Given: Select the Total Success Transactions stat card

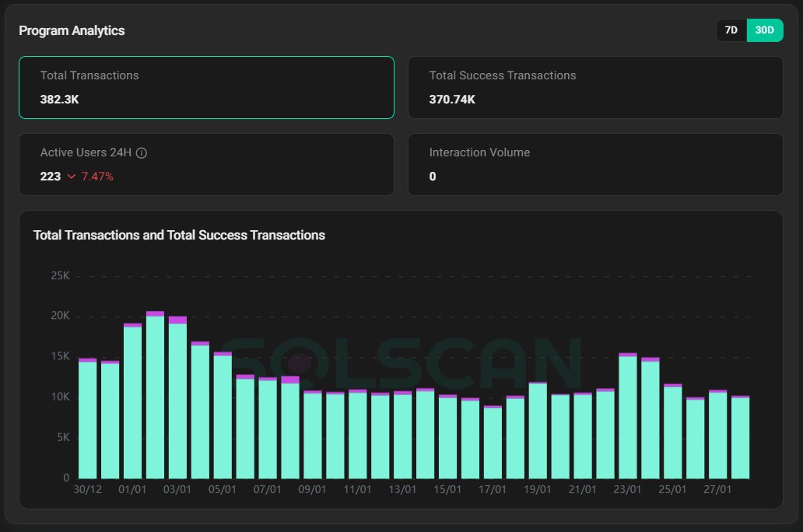Looking at the screenshot, I should (595, 87).
